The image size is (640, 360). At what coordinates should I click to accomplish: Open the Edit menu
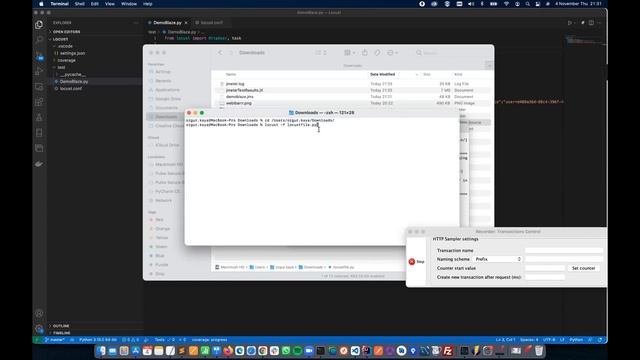click(x=95, y=4)
